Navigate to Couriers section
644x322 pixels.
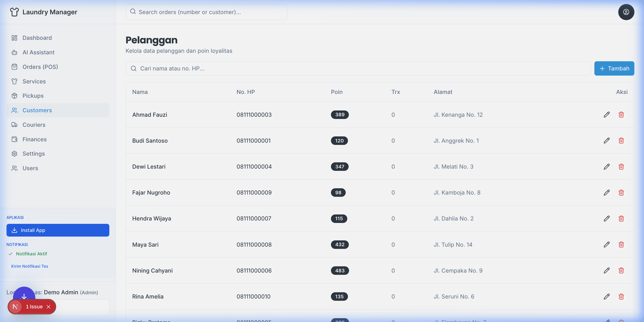click(x=34, y=125)
